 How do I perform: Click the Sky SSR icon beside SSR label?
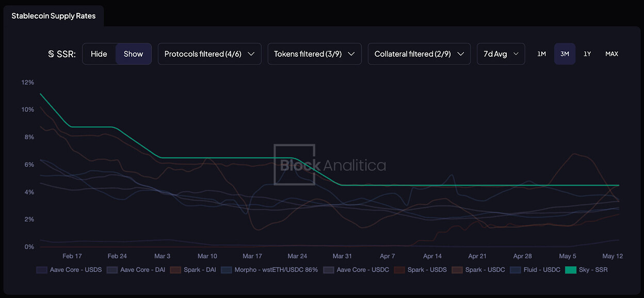tap(51, 54)
